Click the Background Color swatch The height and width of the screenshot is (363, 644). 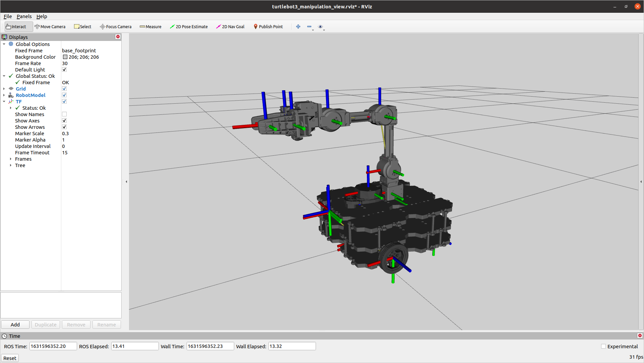65,57
